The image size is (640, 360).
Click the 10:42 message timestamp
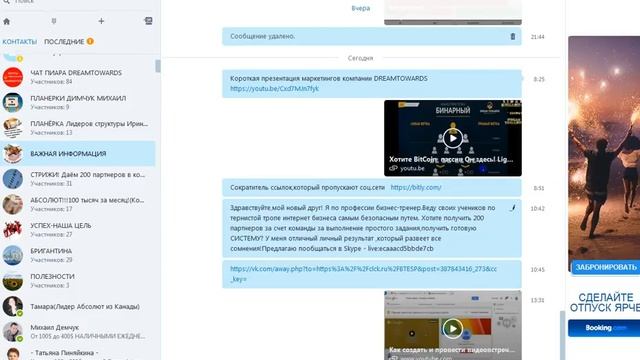[x=538, y=209]
